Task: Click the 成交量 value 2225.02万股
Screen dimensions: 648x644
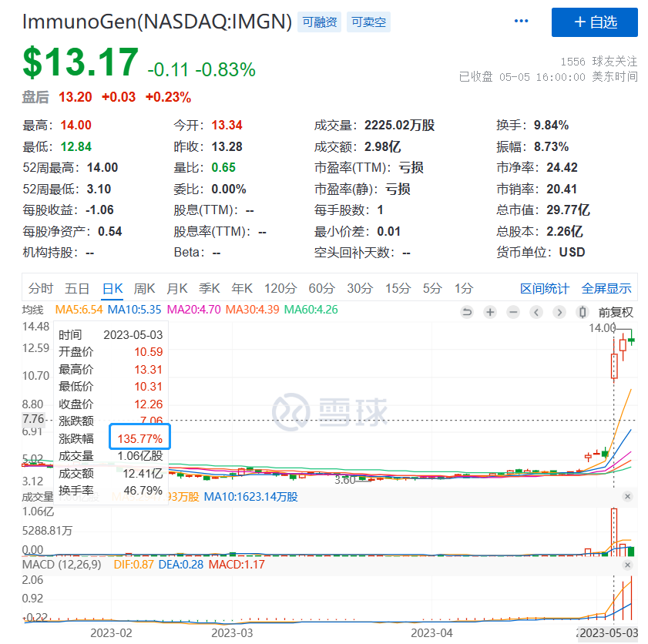Action: [x=399, y=125]
